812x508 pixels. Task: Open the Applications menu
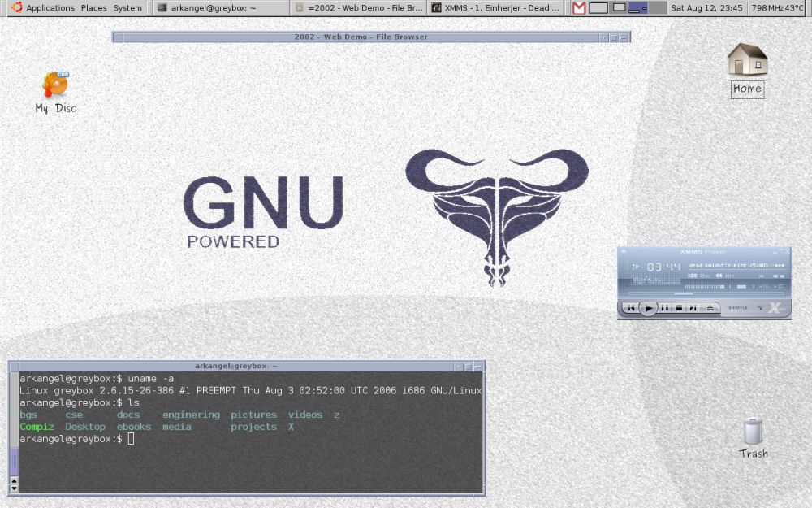pyautogui.click(x=50, y=8)
